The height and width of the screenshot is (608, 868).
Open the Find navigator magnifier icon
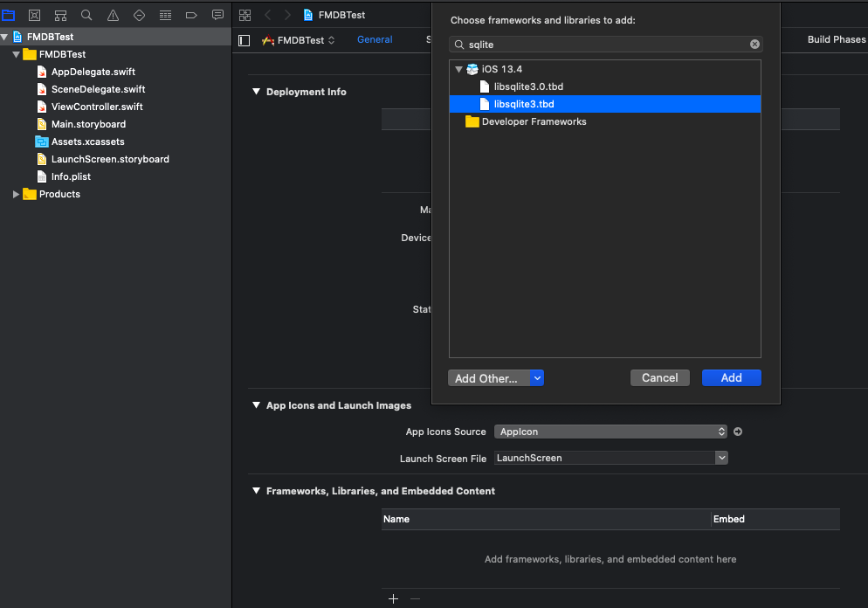(86, 15)
